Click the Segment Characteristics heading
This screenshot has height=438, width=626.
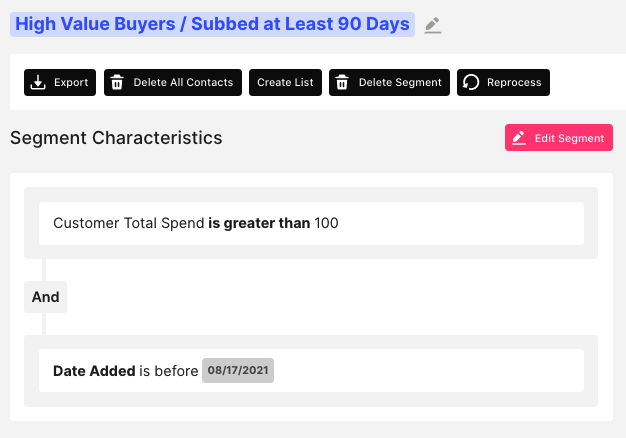[x=116, y=138]
